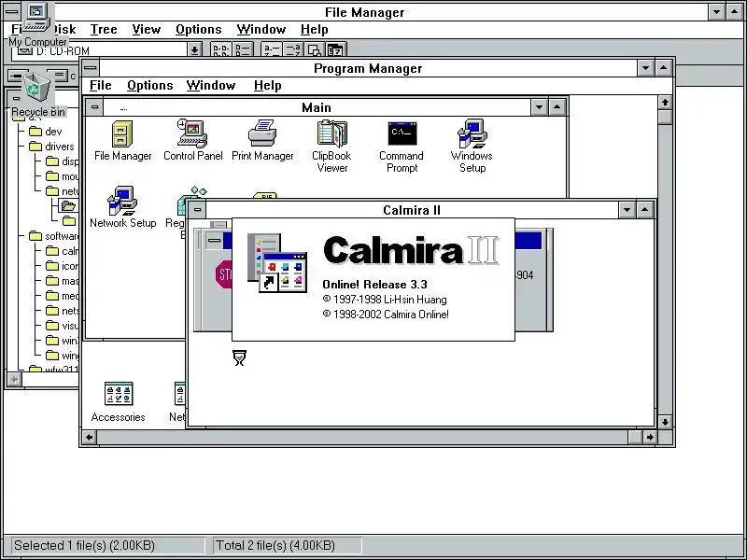Launch File Manager from the Main group
The image size is (747, 560).
pyautogui.click(x=122, y=141)
